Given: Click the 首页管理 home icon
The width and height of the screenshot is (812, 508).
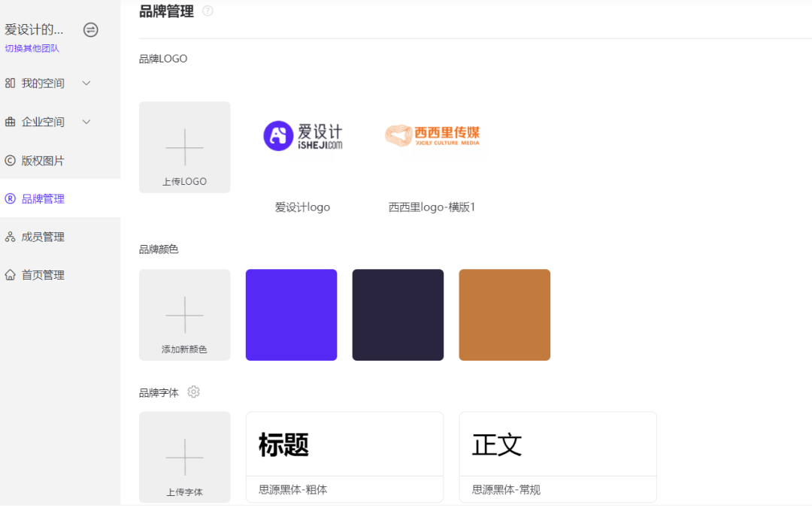Looking at the screenshot, I should click(x=10, y=275).
